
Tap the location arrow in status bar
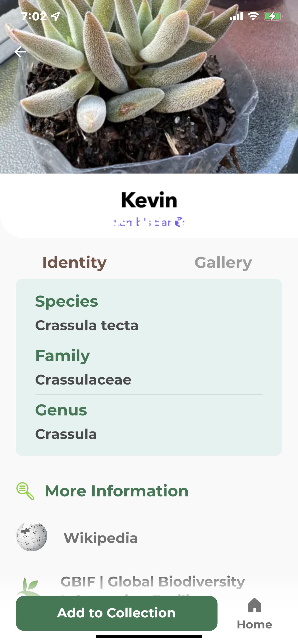coord(55,17)
